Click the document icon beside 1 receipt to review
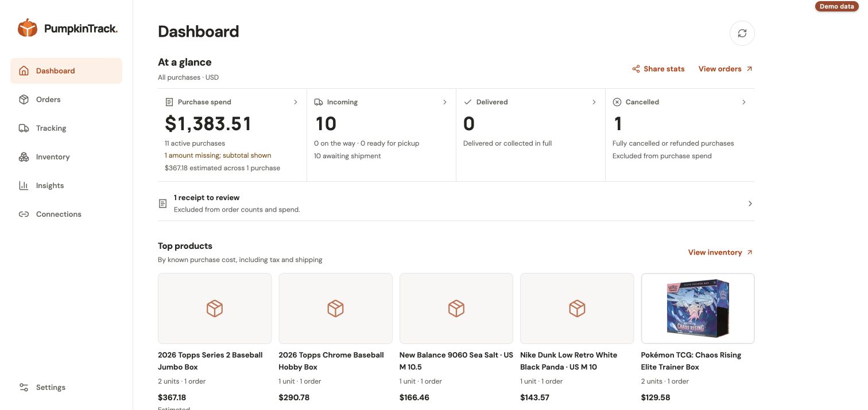Screen dimensions: 868x410 click(163, 204)
